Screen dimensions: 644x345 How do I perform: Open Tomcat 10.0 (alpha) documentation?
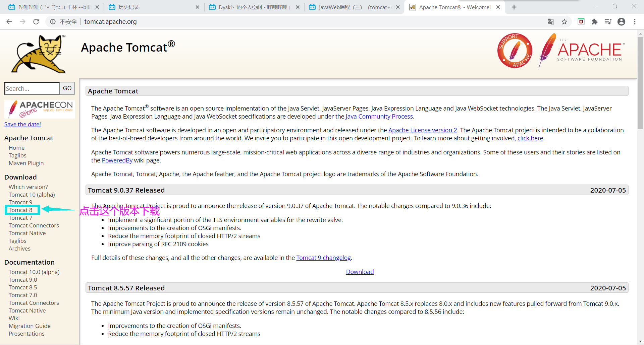(34, 272)
